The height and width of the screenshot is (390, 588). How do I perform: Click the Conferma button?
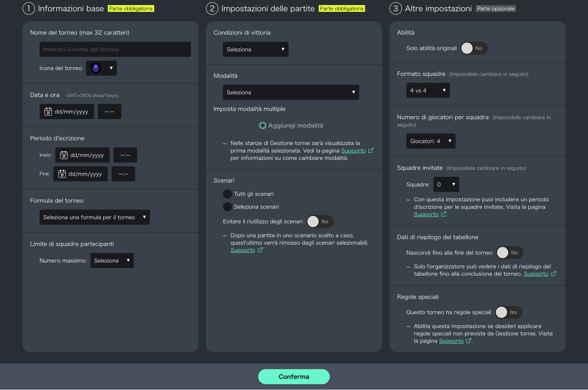294,377
